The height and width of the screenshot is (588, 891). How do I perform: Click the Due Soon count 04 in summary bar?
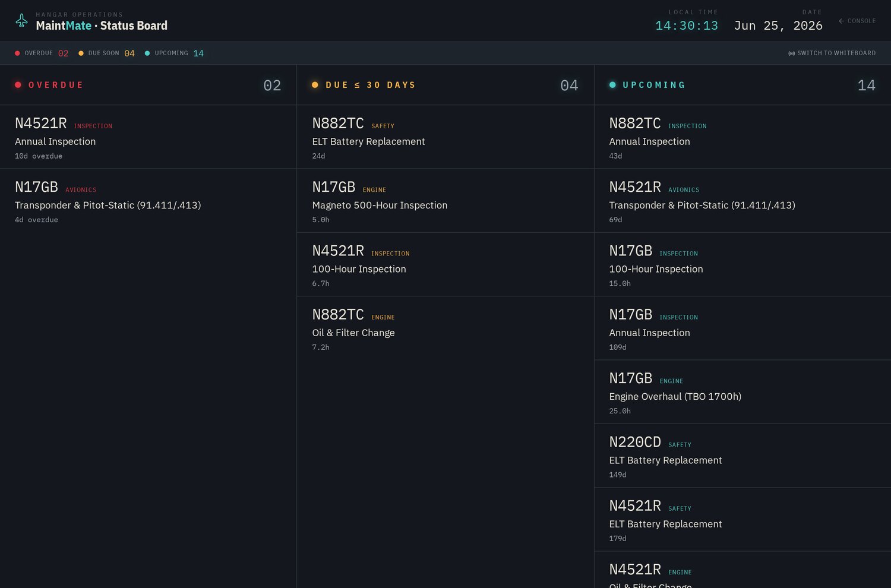[129, 53]
